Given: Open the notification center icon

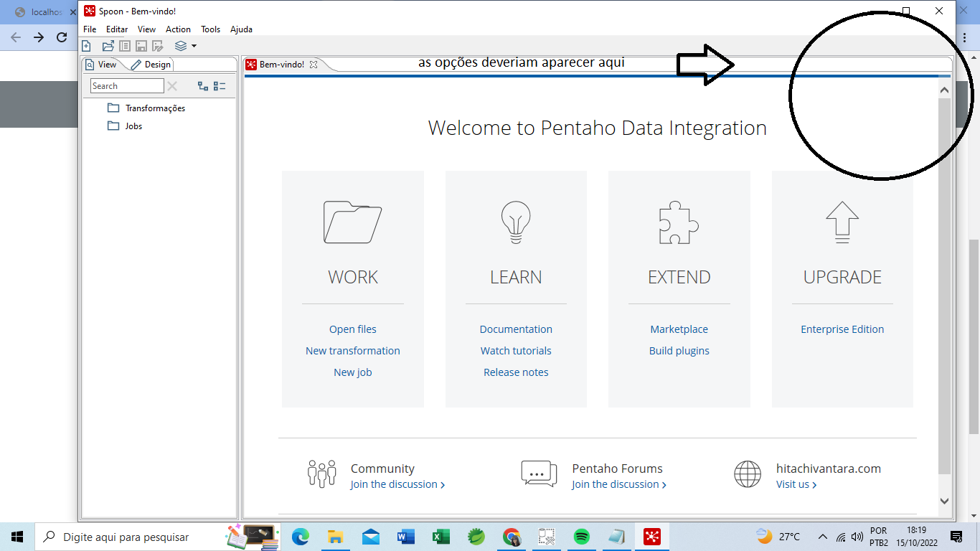Looking at the screenshot, I should pyautogui.click(x=956, y=537).
